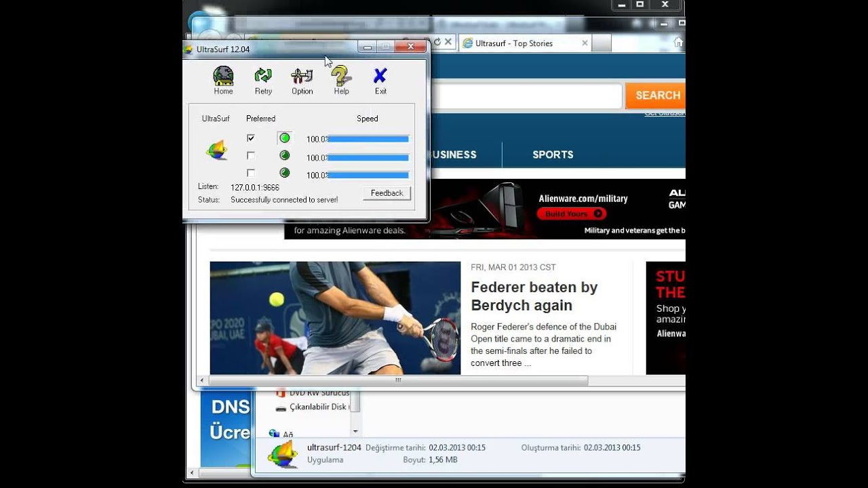Close the Ultrasurf - Top Stories tab
Image resolution: width=868 pixels, height=488 pixels.
(585, 43)
